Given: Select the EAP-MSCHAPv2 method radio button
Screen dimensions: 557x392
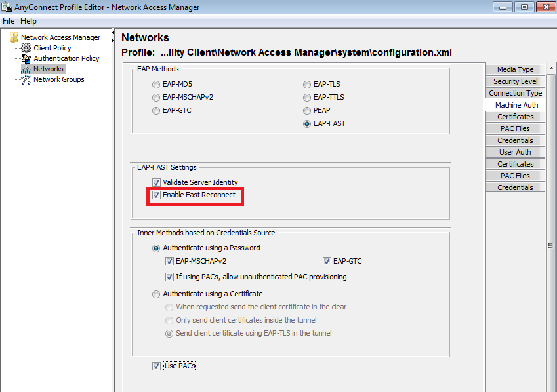Looking at the screenshot, I should coord(156,98).
